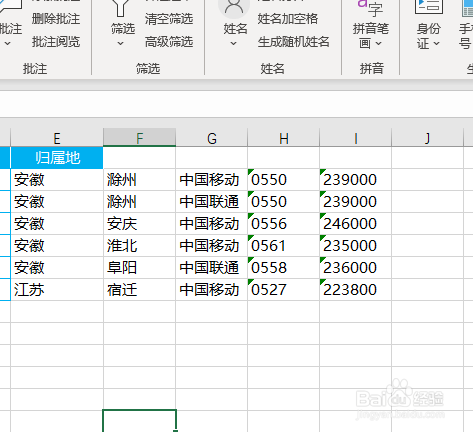The width and height of the screenshot is (473, 432).
Task: Select the cell containing 223800
Action: coord(356,290)
